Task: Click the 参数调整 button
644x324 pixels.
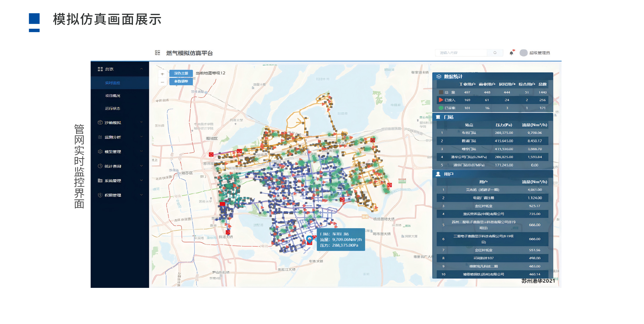Action: (181, 81)
